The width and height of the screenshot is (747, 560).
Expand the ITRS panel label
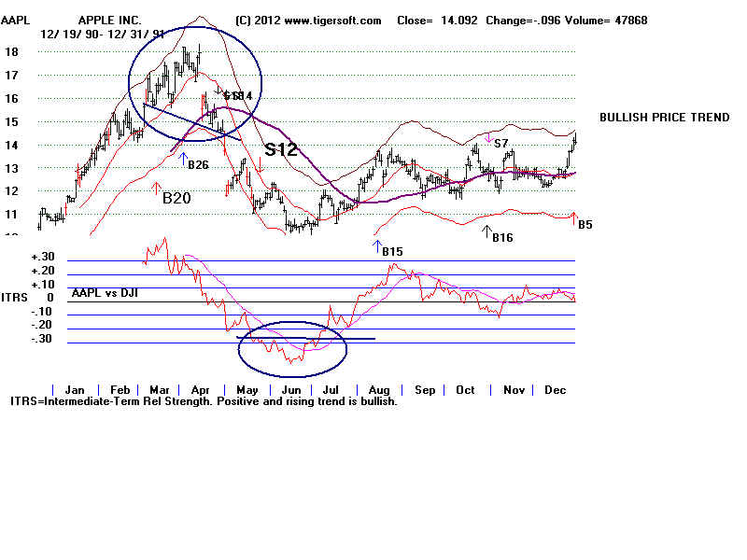(13, 298)
